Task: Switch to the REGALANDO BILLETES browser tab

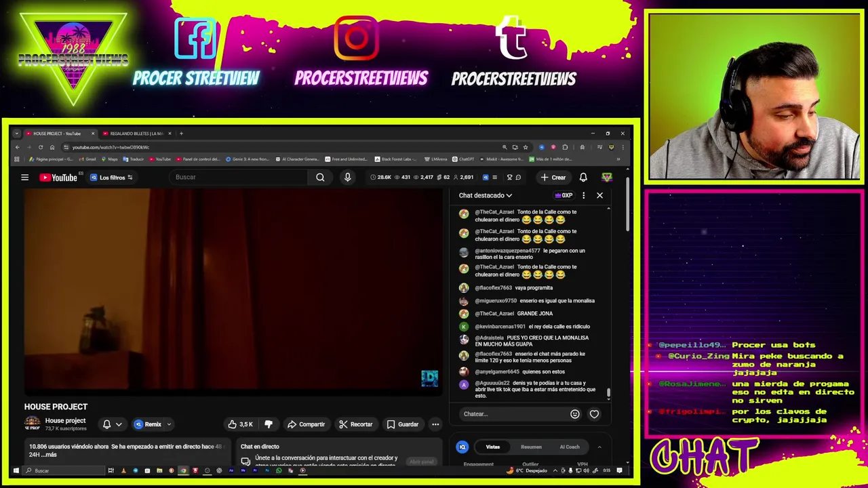Action: pos(136,134)
